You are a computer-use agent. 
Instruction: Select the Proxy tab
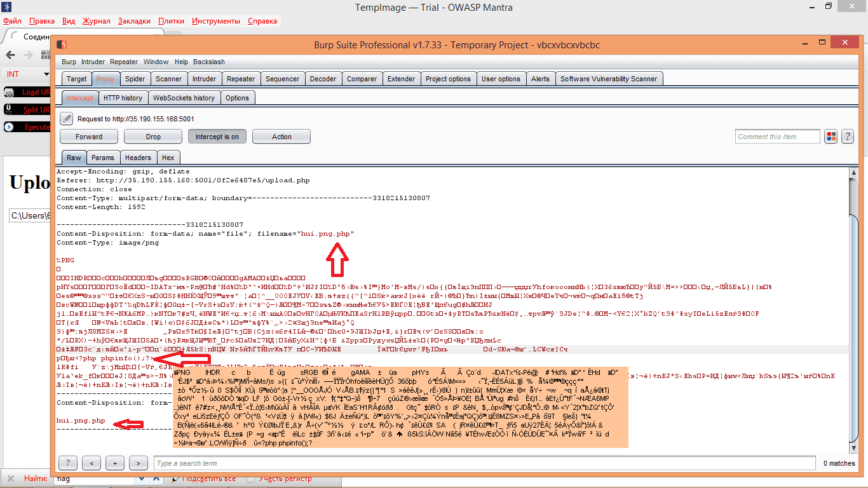coord(105,79)
